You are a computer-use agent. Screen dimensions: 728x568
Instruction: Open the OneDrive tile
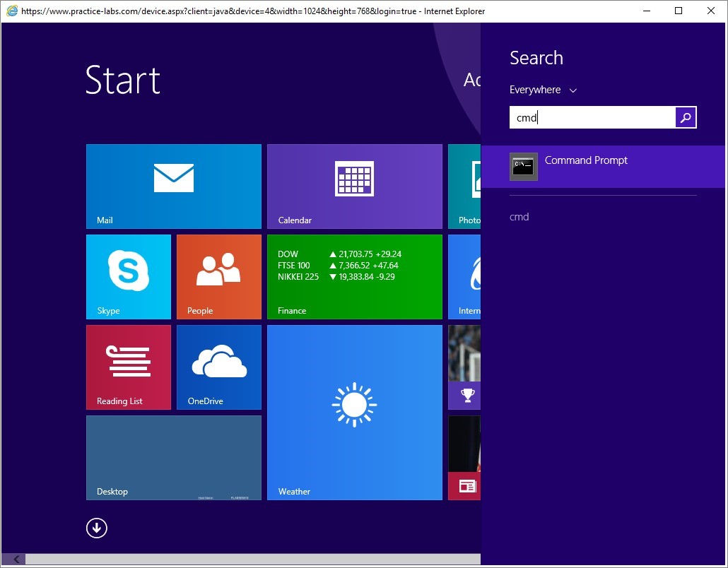click(x=218, y=367)
